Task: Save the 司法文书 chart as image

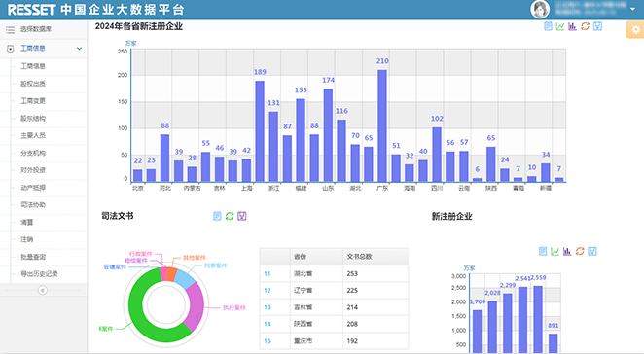Action: pos(242,216)
